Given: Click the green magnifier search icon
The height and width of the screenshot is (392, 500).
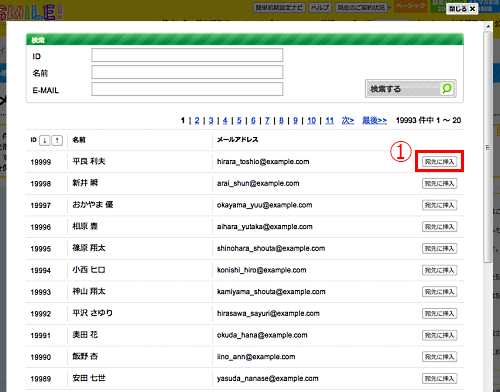Looking at the screenshot, I should tap(447, 89).
